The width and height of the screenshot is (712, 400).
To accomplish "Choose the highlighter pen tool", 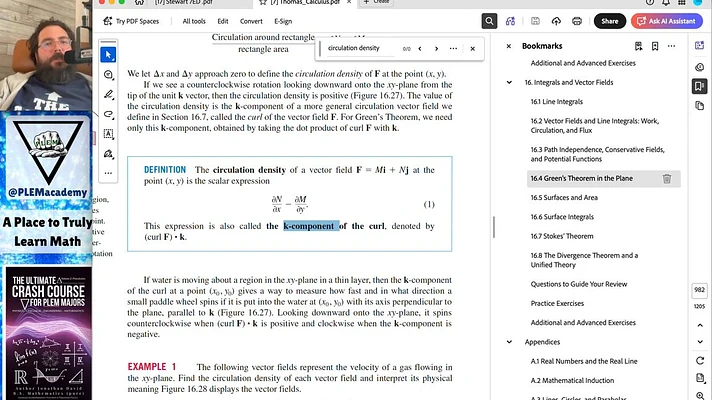I will coord(108,94).
